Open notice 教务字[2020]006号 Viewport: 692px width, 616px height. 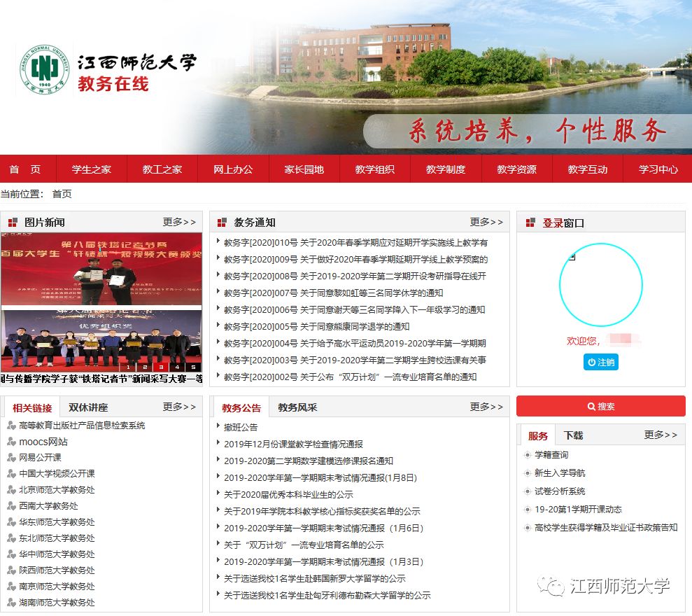[354, 309]
